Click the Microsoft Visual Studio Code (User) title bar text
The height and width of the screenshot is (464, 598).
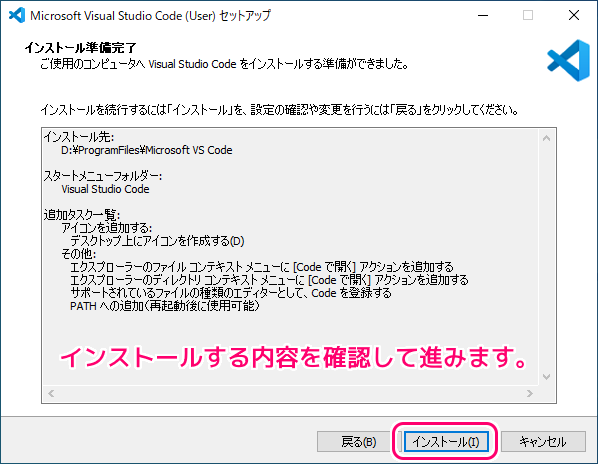(x=150, y=16)
